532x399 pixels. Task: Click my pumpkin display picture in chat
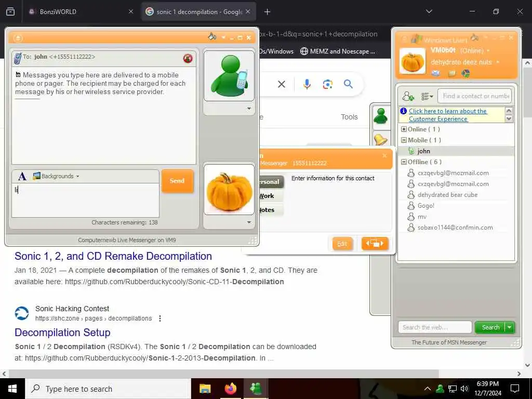click(229, 190)
